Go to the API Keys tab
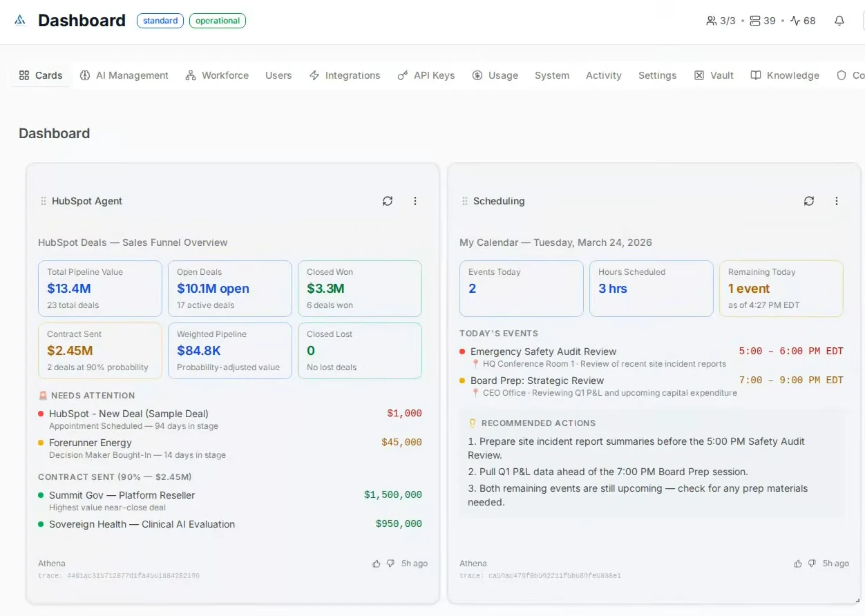The width and height of the screenshot is (865, 616). click(x=426, y=75)
